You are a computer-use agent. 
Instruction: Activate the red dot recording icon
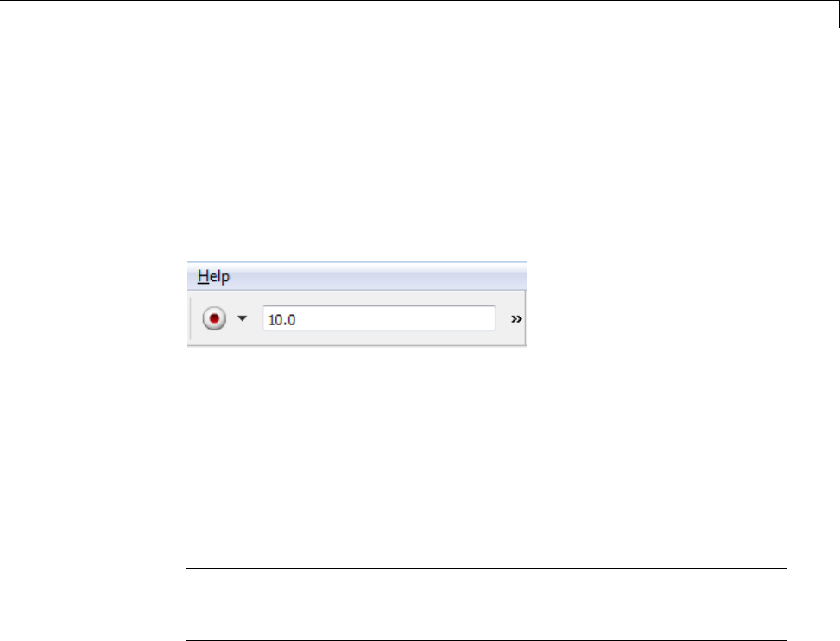(214, 318)
